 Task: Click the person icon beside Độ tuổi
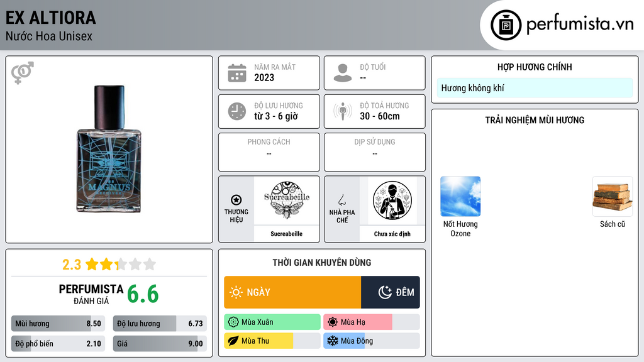(343, 73)
